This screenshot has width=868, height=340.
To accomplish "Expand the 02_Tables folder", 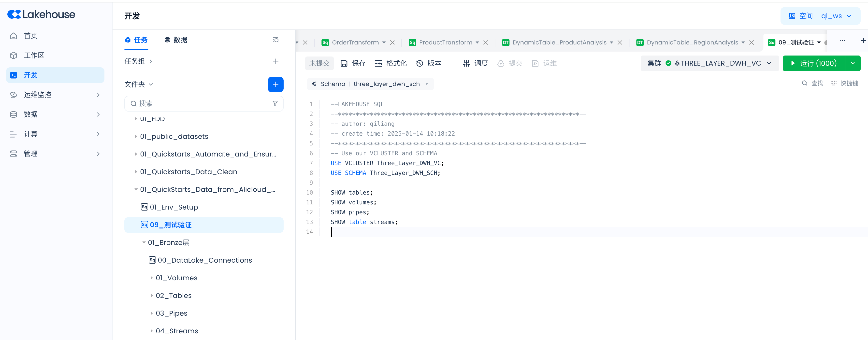I will [x=152, y=296].
